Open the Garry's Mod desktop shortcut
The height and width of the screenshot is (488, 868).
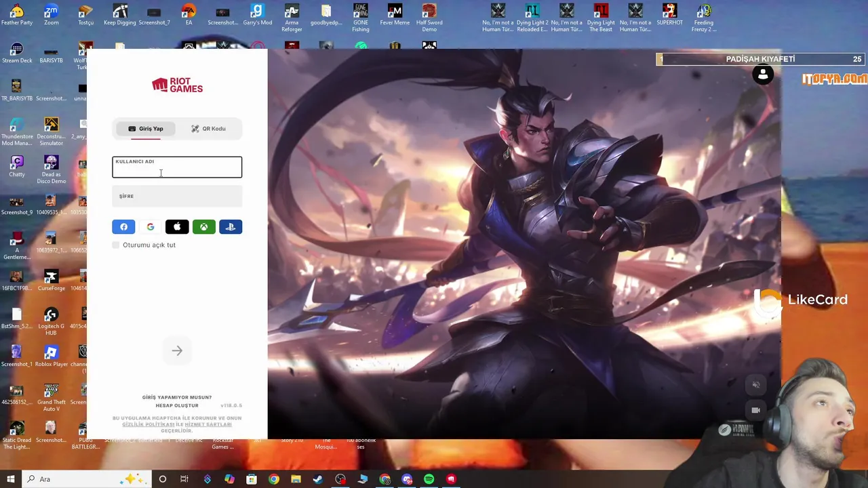(257, 16)
